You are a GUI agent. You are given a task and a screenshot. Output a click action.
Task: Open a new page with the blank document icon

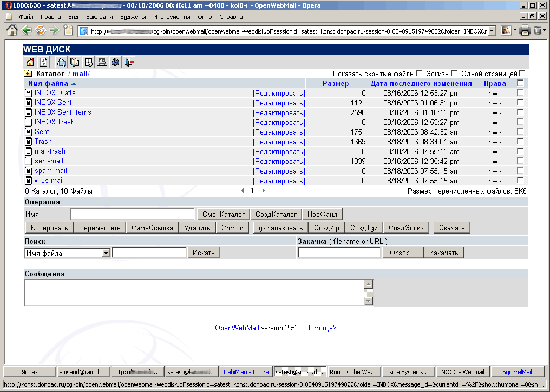pos(68,30)
